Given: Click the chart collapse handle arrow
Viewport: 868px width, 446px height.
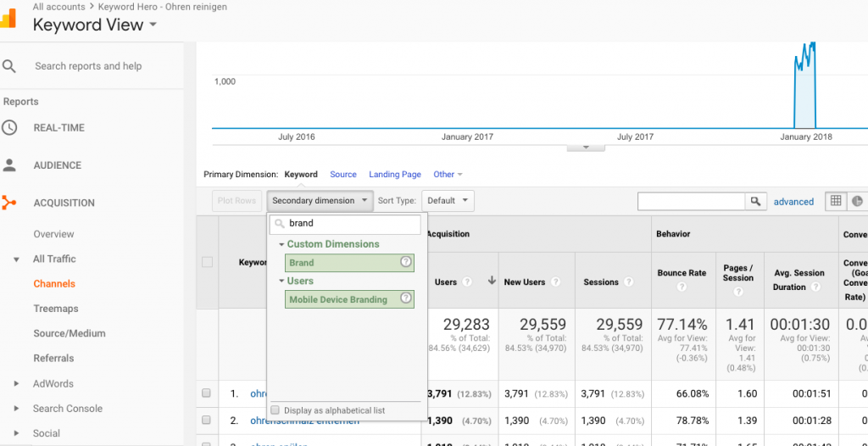Looking at the screenshot, I should tap(586, 148).
